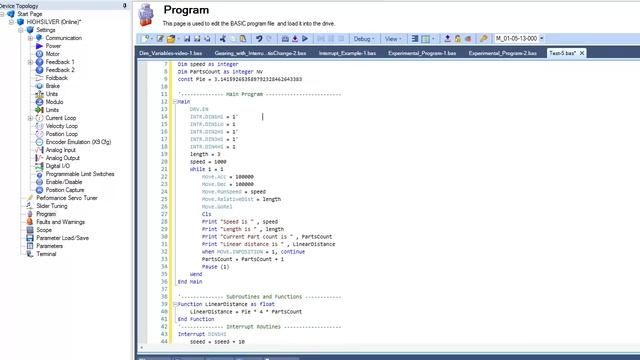Select Position Loop in device tree

point(62,134)
